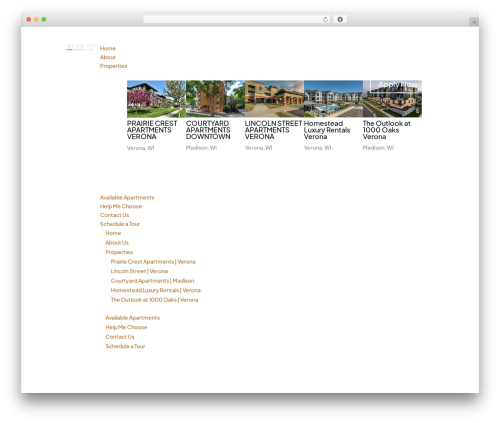
Task: Go to Home in indented menu
Action: (x=113, y=233)
